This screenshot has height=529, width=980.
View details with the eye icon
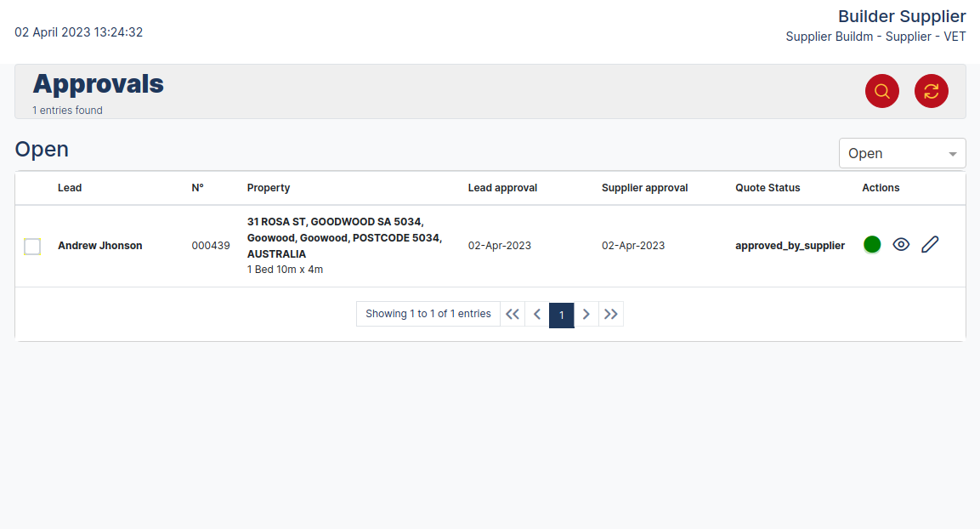pos(901,244)
